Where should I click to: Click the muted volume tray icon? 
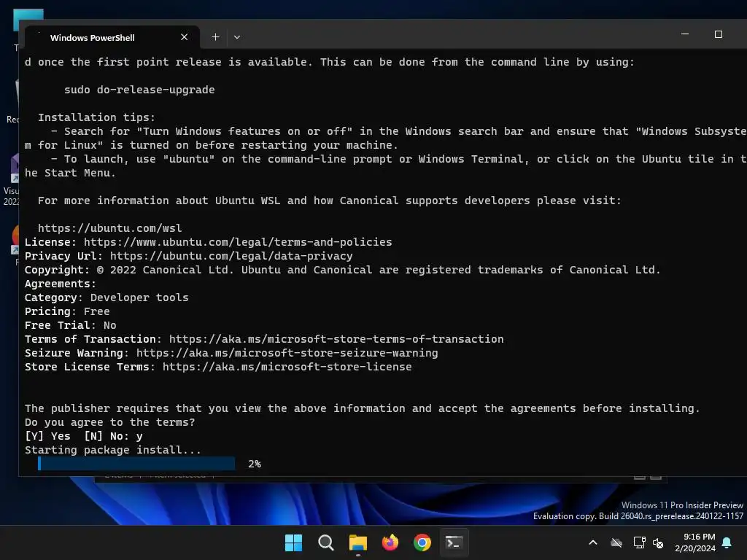pos(658,542)
